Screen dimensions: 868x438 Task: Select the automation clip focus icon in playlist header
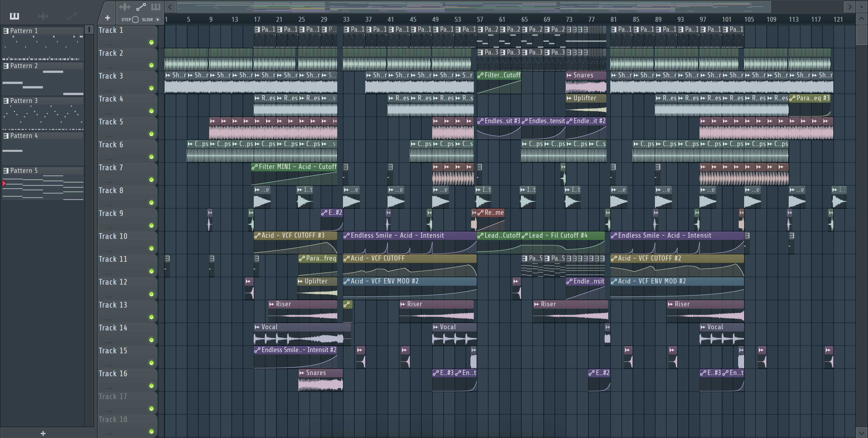tap(140, 7)
